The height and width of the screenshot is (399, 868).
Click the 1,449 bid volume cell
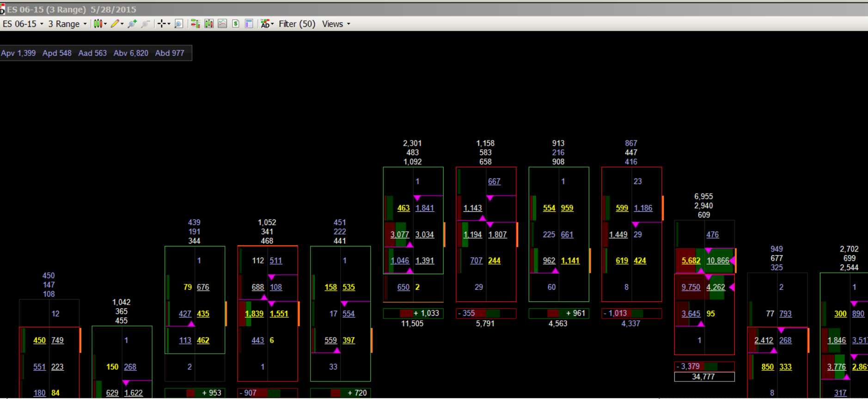pos(618,234)
